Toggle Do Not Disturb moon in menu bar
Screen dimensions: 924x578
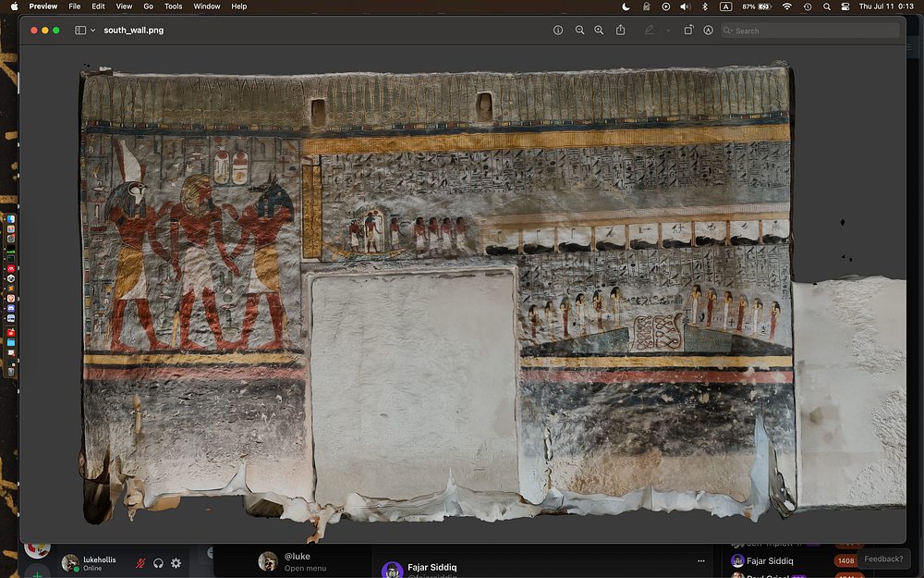[x=626, y=6]
